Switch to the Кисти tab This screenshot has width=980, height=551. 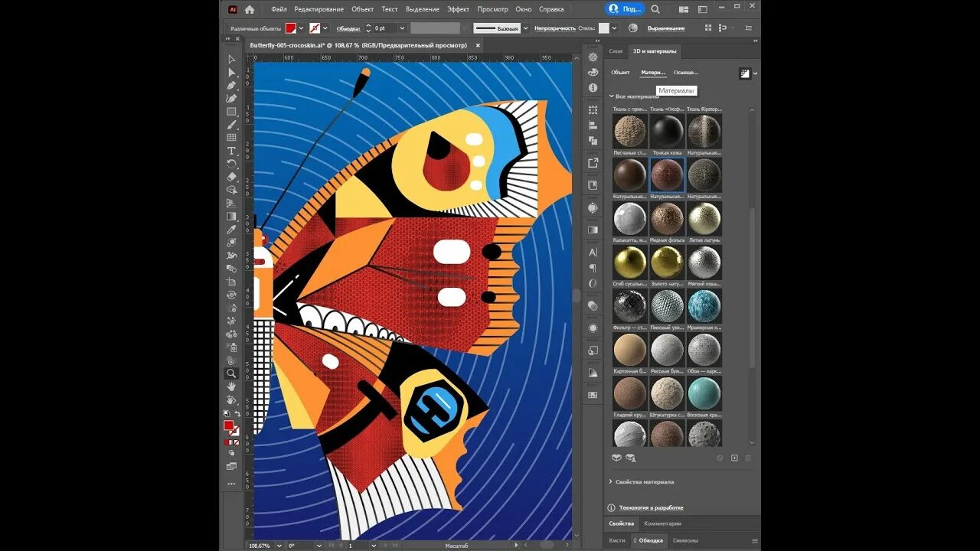(x=616, y=540)
